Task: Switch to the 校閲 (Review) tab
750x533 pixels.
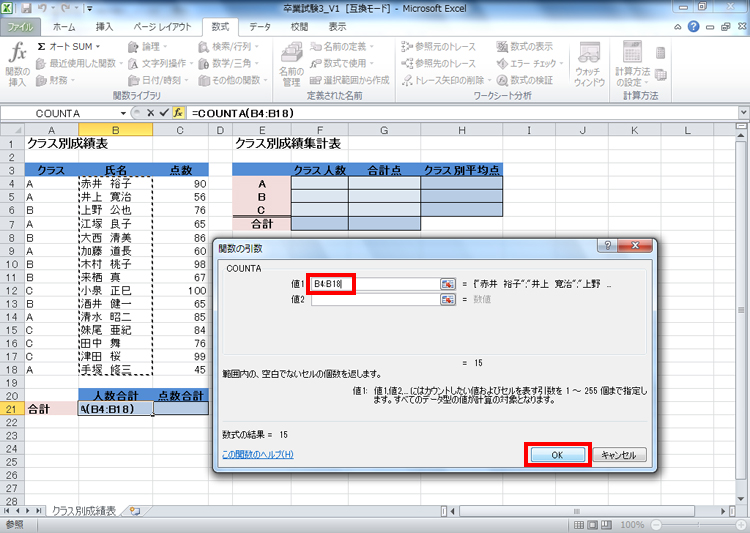Action: pos(299,27)
